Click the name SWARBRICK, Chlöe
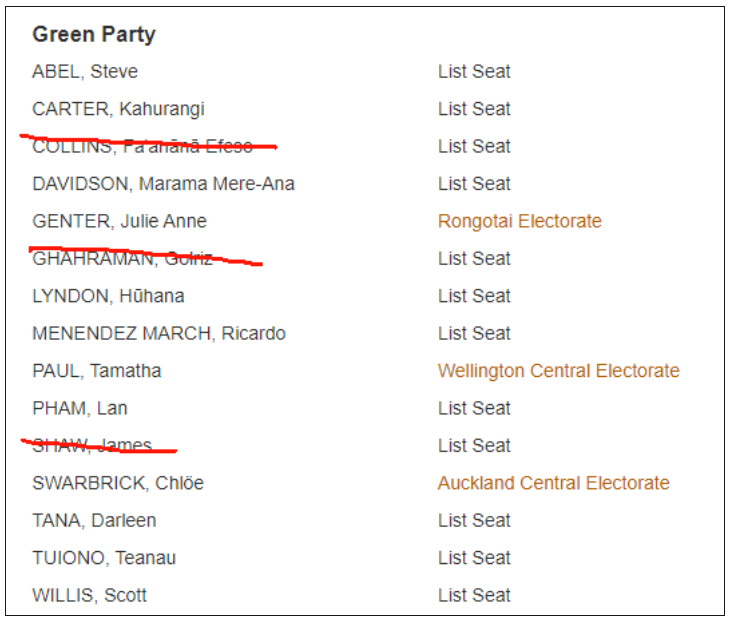Viewport: 737px width, 621px height. point(118,483)
